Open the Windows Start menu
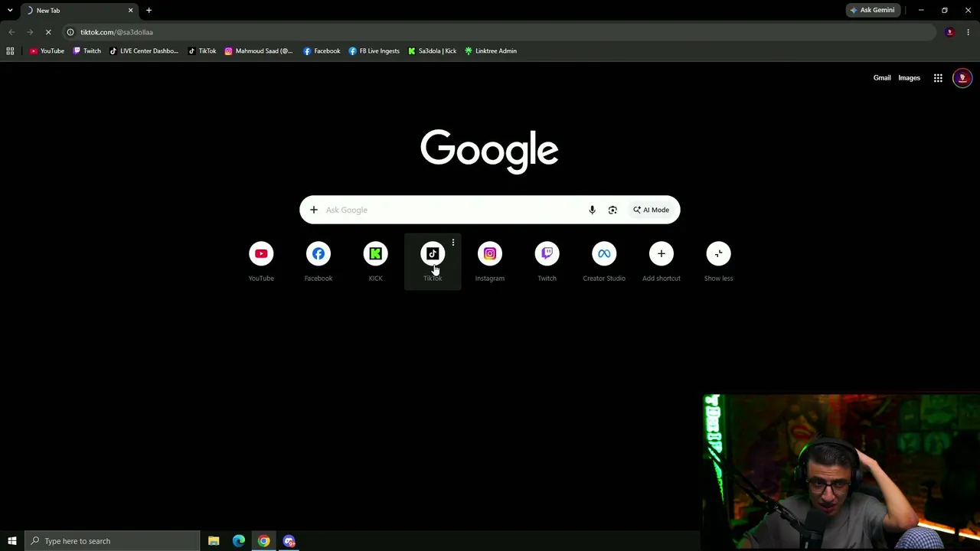 11,541
